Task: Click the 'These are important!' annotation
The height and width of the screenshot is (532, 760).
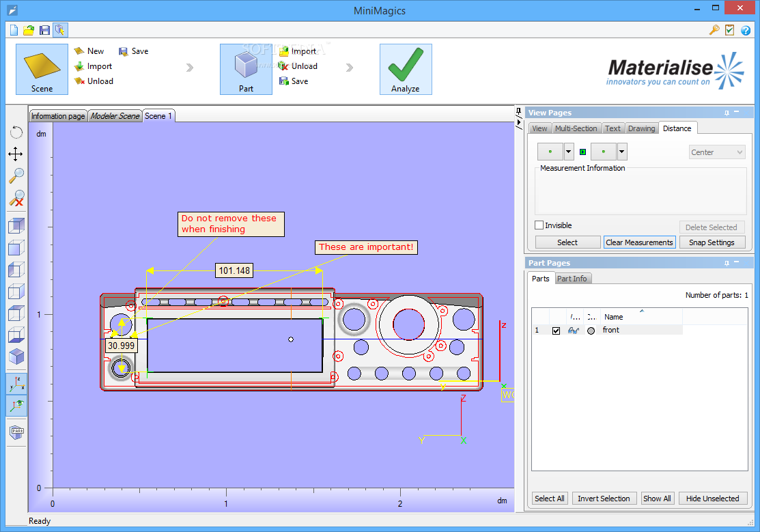Action: click(366, 247)
